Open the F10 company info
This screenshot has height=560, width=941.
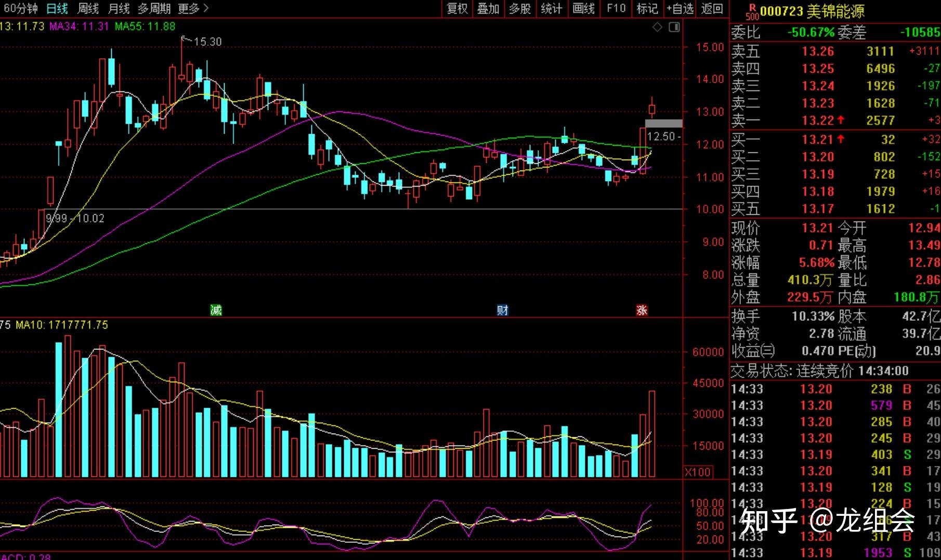point(616,8)
